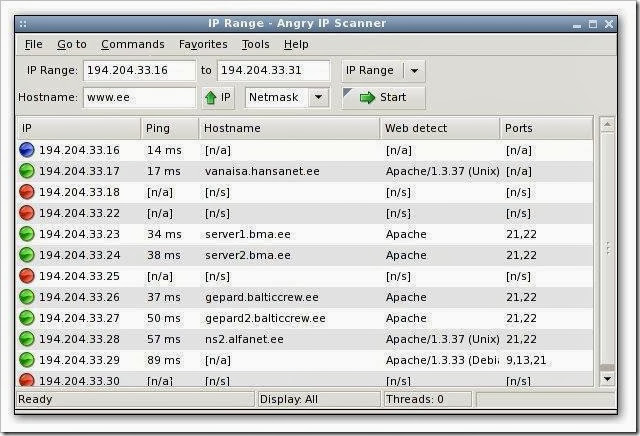
Task: Click the green status icon for 194.204.33.24
Action: click(27, 255)
